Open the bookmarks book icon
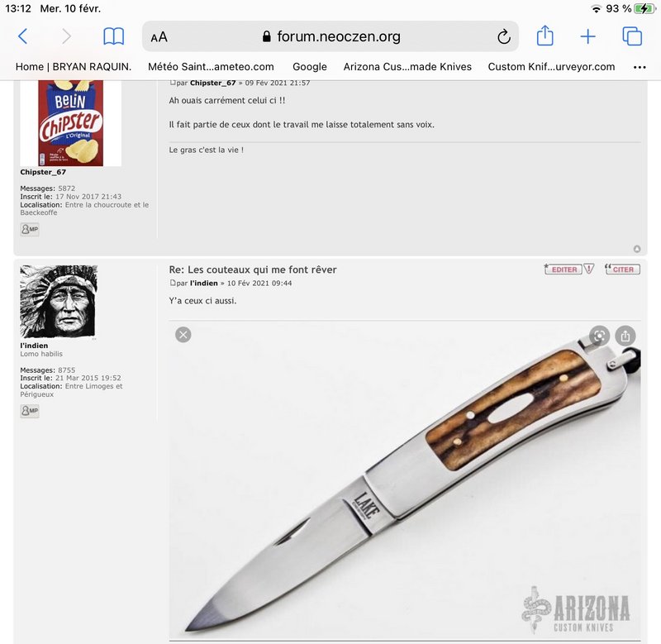This screenshot has height=644, width=661. [113, 36]
